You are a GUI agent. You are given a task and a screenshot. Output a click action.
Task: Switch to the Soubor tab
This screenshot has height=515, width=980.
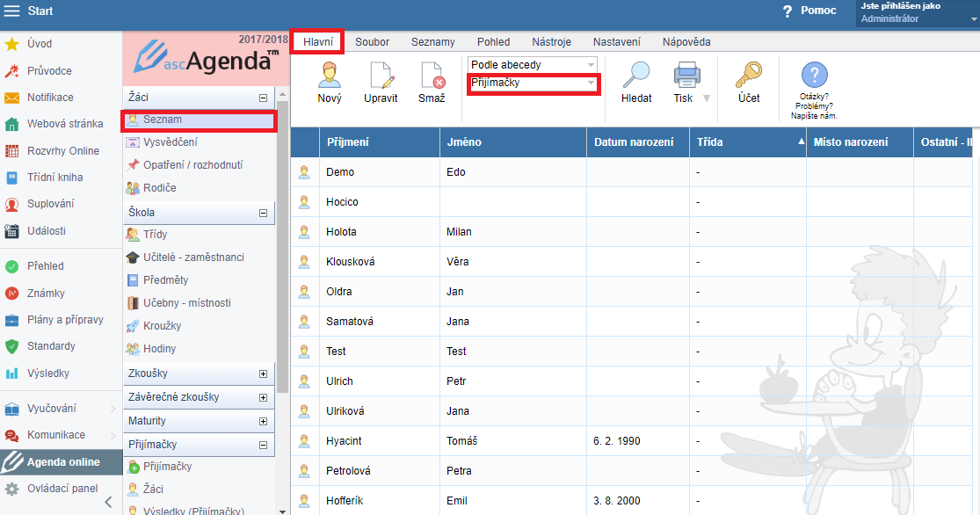coord(372,42)
